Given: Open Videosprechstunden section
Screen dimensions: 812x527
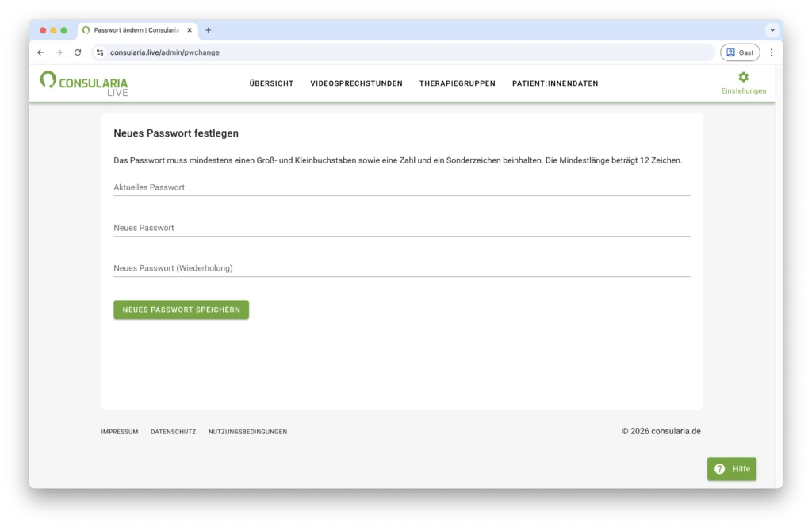Looking at the screenshot, I should pyautogui.click(x=356, y=83).
